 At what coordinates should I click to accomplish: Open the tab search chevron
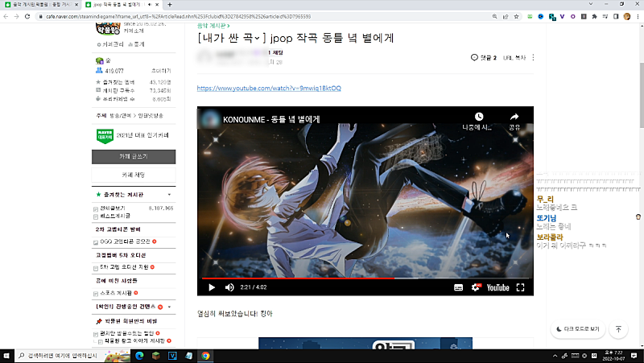coord(591,4)
